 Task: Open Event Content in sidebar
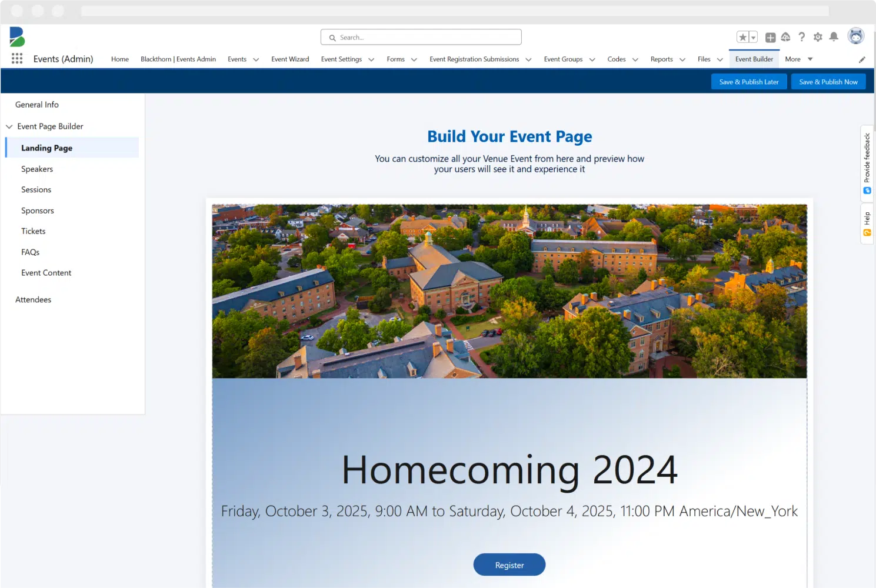coord(46,273)
